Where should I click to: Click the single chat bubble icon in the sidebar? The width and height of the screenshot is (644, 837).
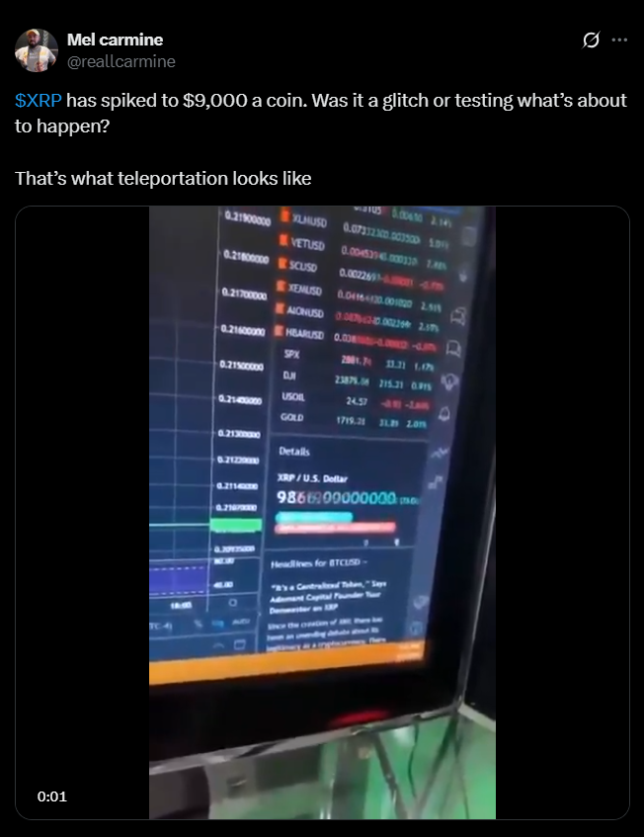453,349
